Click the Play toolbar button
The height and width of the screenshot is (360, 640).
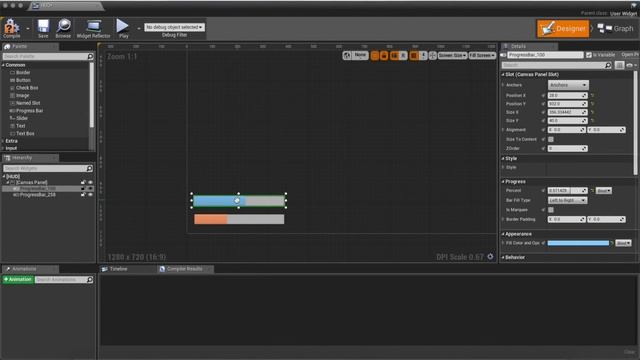[x=123, y=28]
